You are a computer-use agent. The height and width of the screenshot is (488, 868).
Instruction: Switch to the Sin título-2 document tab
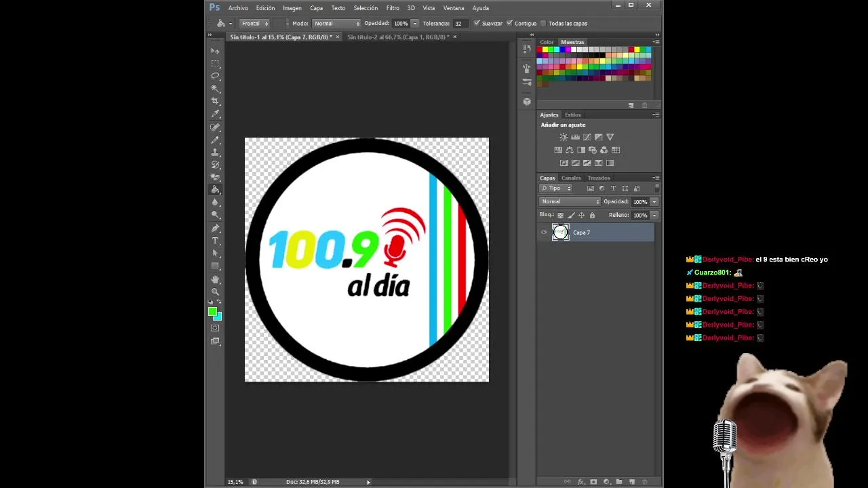397,37
